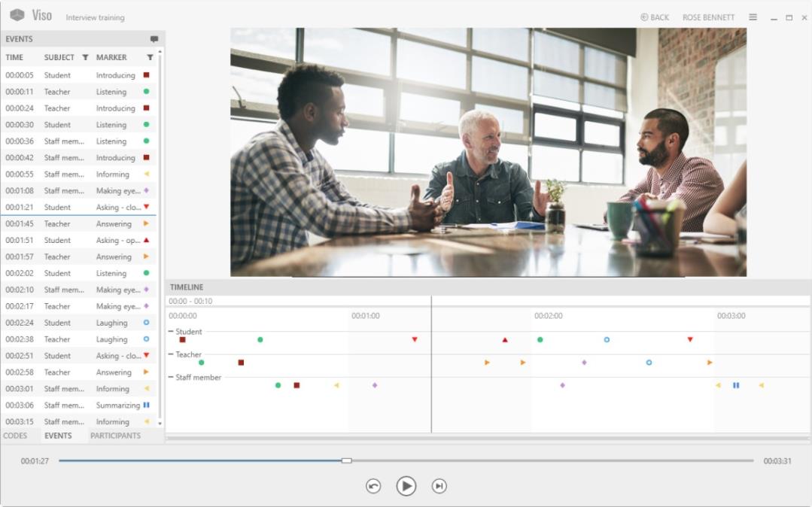Go back using the BACK button
812x507 pixels.
click(x=655, y=17)
